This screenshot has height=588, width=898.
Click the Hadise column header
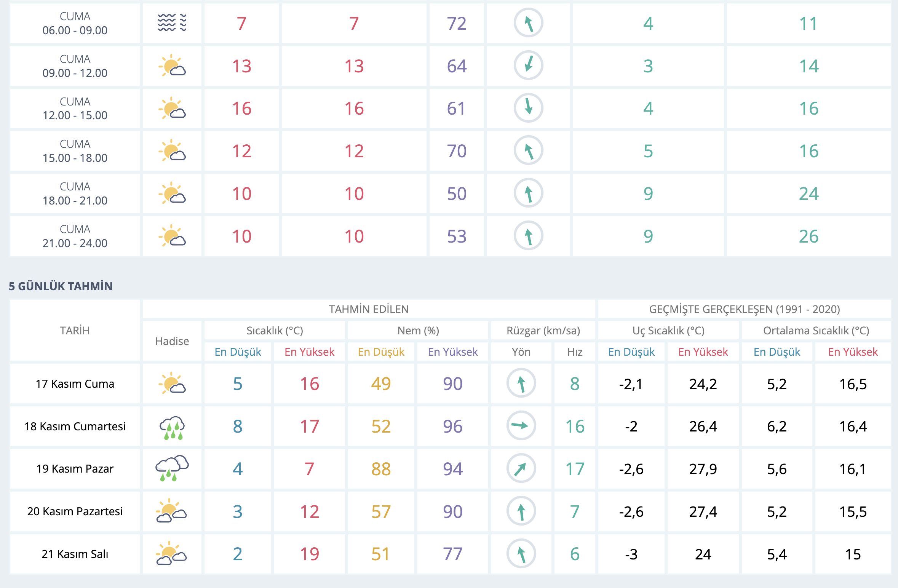(x=172, y=341)
